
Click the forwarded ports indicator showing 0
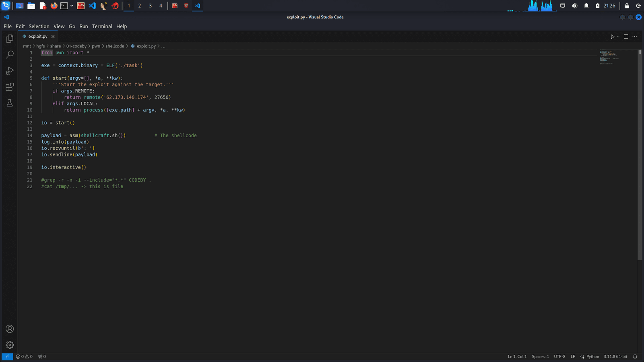(42, 357)
